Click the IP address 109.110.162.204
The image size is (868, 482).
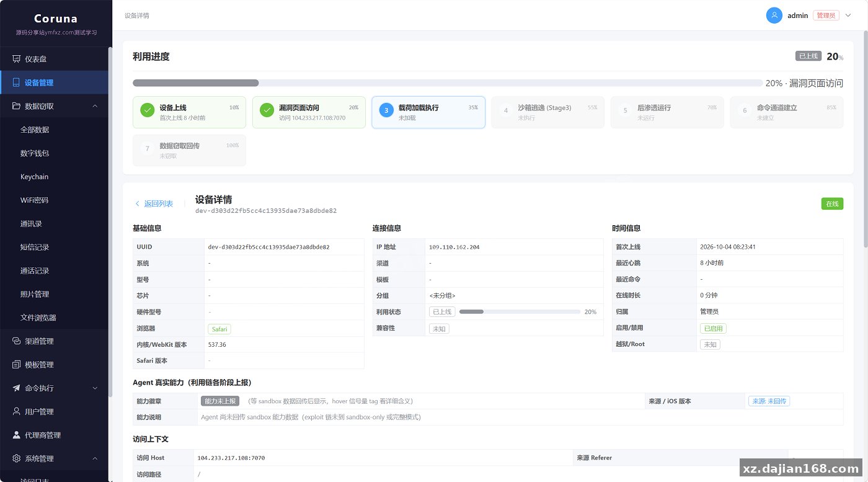454,247
